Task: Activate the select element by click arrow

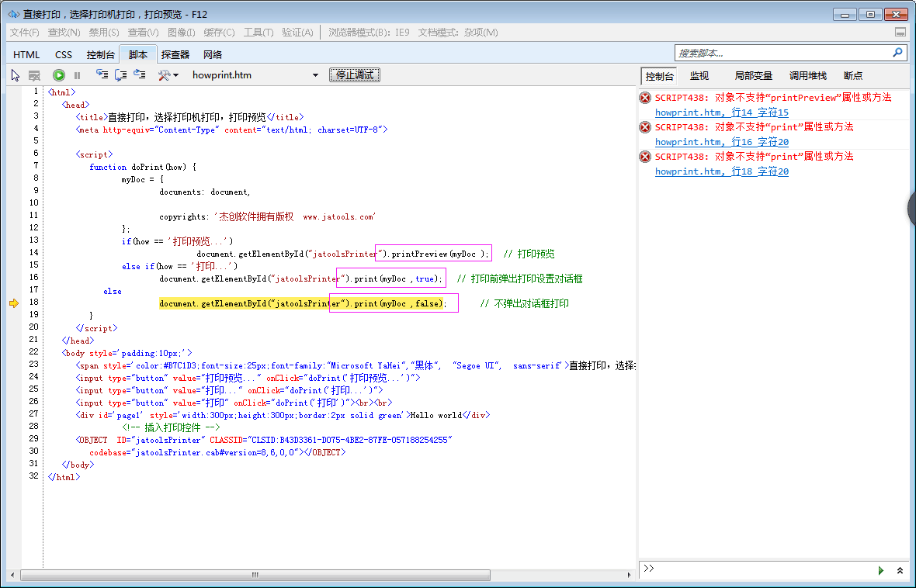Action: (16, 75)
